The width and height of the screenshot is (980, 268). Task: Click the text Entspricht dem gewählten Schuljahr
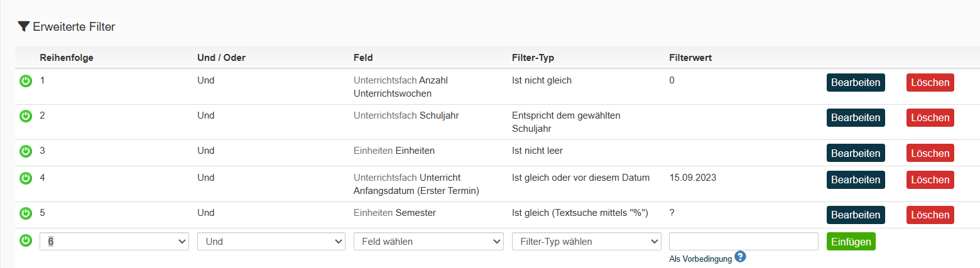point(566,122)
